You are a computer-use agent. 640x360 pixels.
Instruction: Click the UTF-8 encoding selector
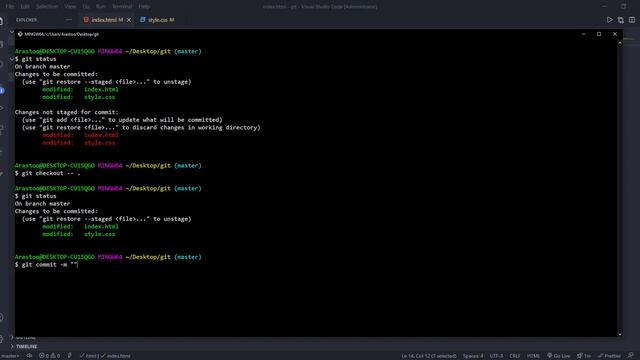click(x=496, y=356)
